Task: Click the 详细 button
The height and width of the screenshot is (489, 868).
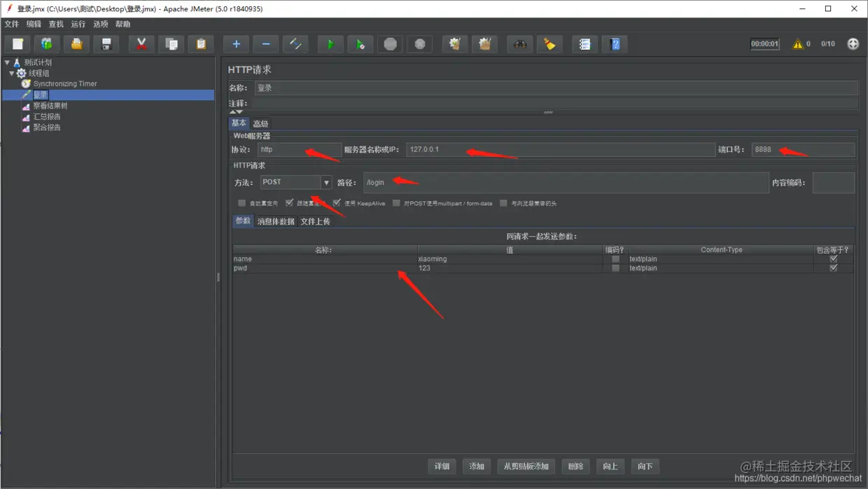Action: point(442,467)
